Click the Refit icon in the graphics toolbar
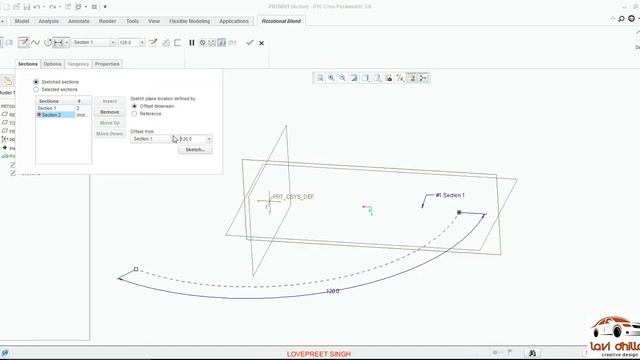 click(320, 78)
